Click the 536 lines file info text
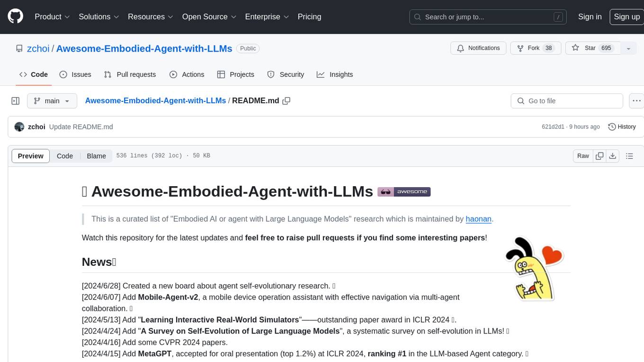 (163, 156)
